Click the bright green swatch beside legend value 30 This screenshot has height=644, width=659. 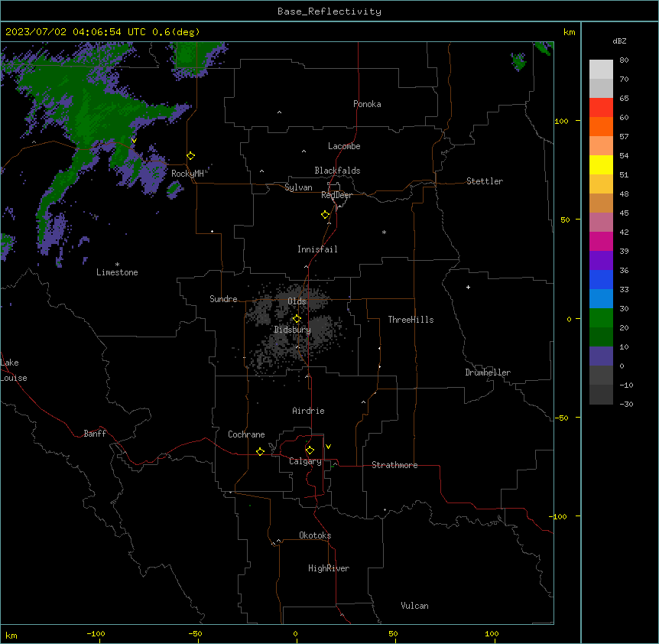coord(601,318)
